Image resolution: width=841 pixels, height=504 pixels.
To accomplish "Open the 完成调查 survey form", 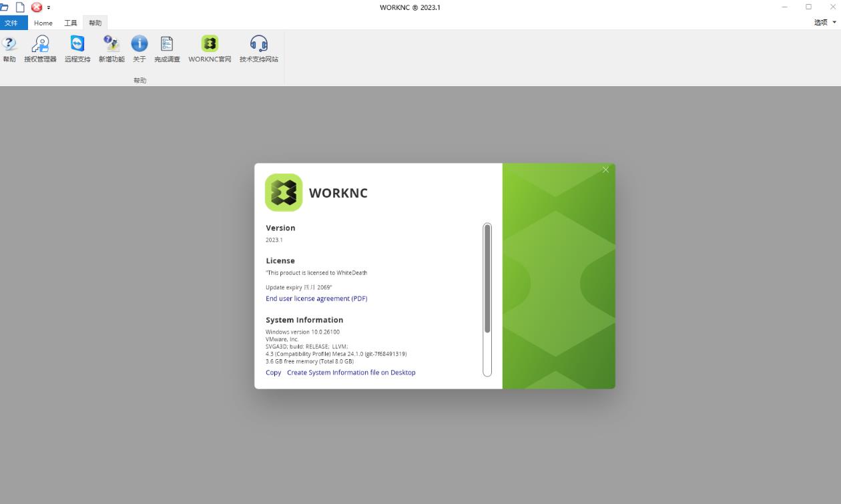I will [x=167, y=49].
